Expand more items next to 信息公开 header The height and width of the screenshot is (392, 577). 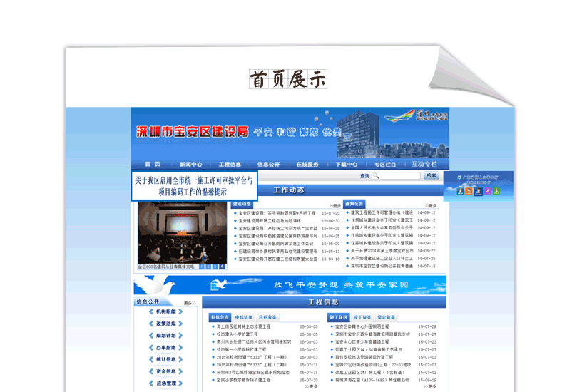coord(189,303)
